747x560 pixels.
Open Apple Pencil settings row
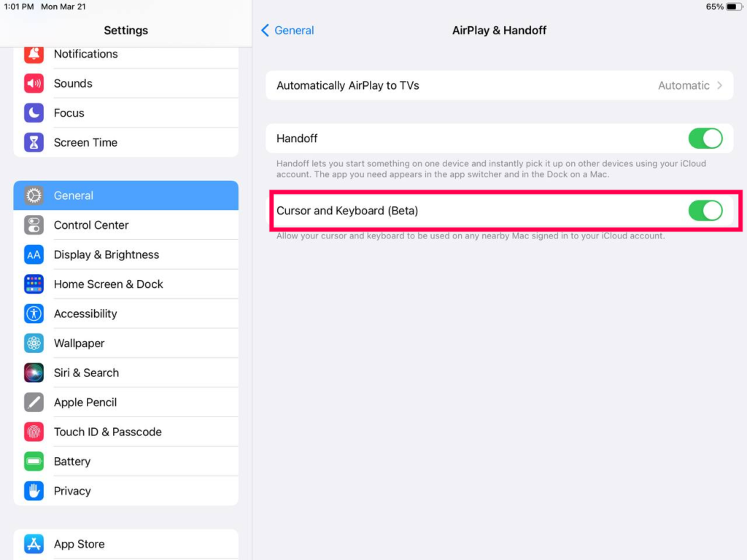[x=125, y=402]
